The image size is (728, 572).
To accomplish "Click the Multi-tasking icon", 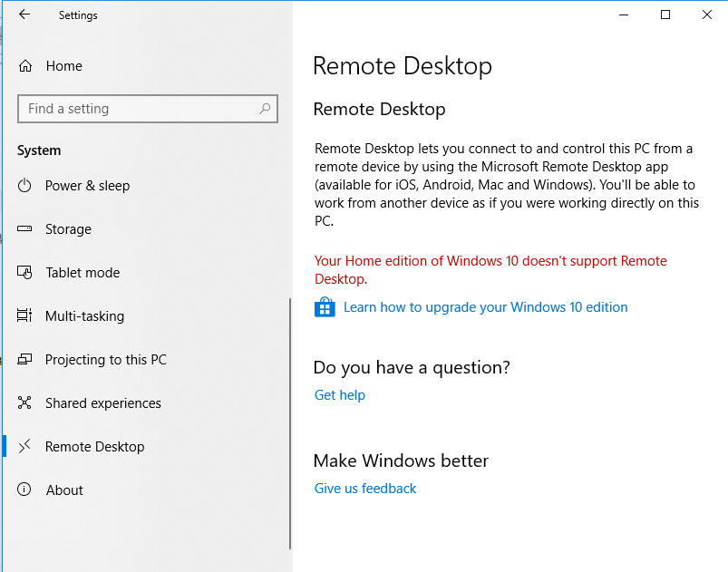I will pyautogui.click(x=24, y=315).
